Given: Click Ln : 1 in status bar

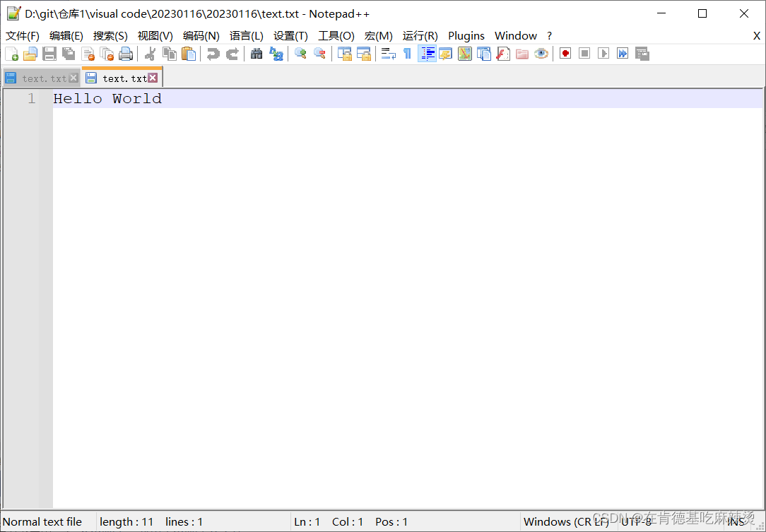Looking at the screenshot, I should pyautogui.click(x=307, y=521).
